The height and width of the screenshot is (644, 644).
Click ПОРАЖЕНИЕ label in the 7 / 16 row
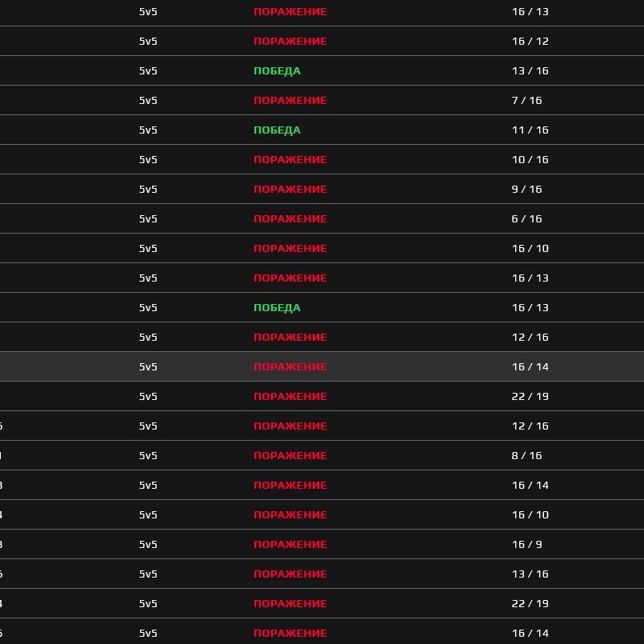point(290,100)
